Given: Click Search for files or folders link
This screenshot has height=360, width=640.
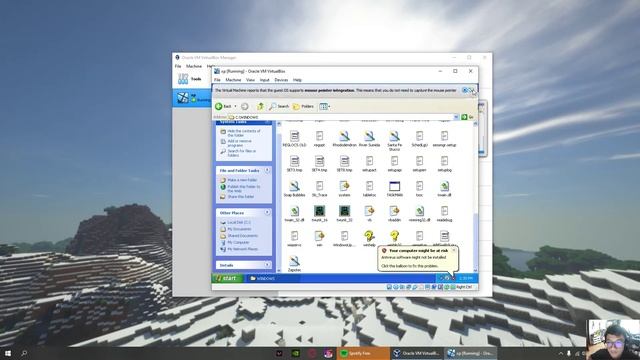Looking at the screenshot, I should (241, 153).
